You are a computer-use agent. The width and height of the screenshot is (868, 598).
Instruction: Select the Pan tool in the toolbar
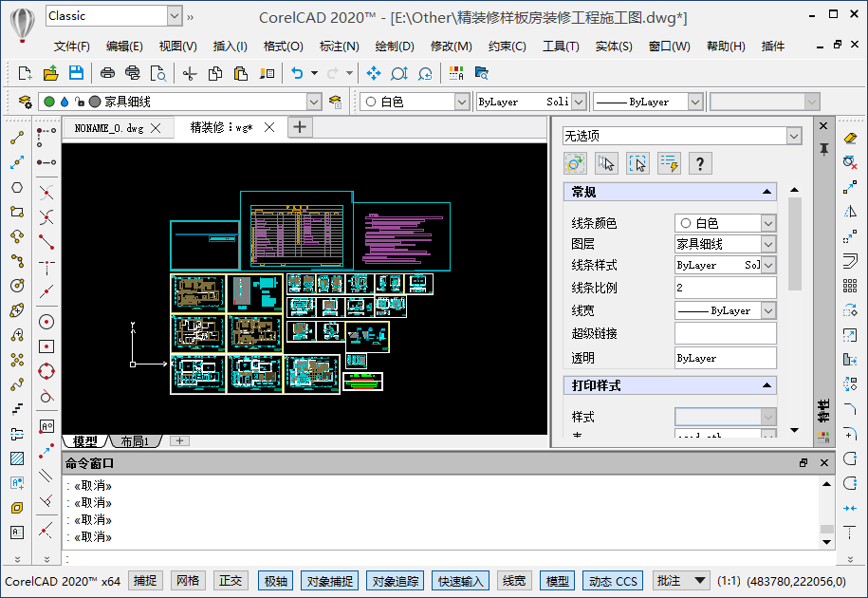tap(375, 73)
